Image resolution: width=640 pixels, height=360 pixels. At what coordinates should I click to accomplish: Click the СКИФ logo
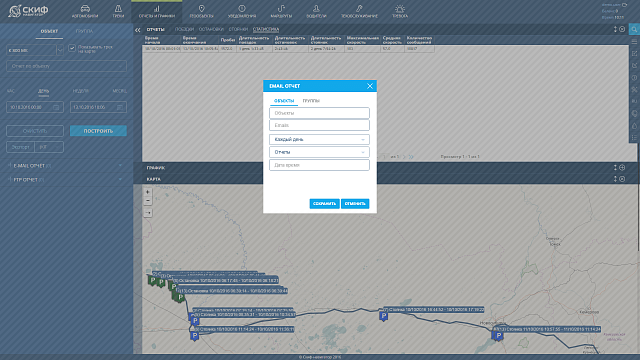(x=29, y=11)
